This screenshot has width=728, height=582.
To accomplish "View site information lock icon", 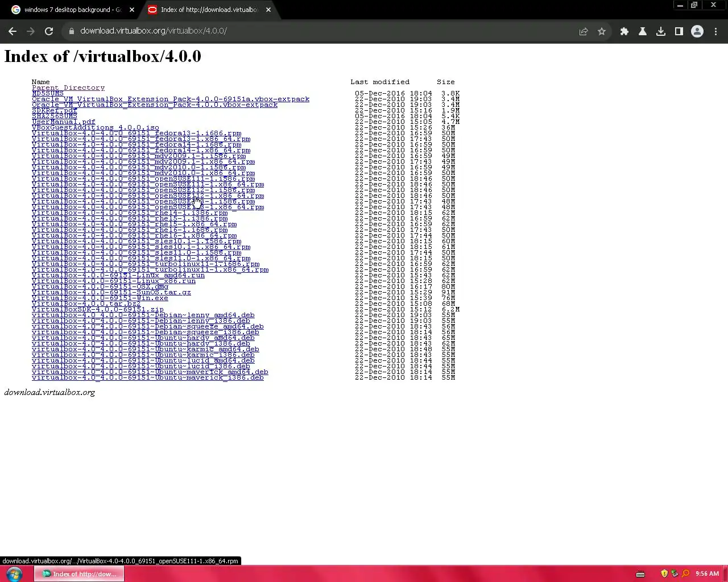I will (72, 31).
